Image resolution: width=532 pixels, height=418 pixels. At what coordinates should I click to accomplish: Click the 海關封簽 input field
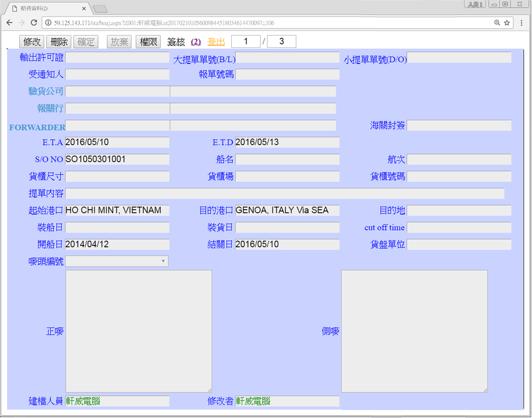click(459, 126)
